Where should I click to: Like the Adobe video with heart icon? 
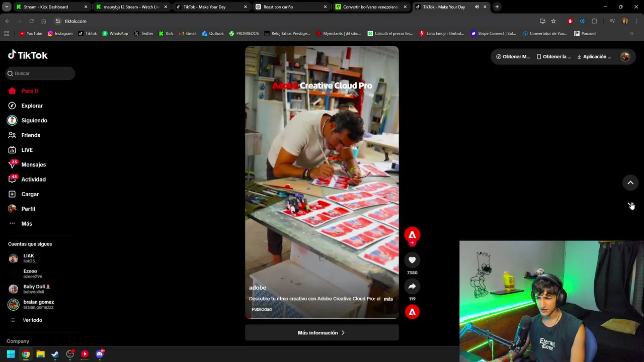tap(412, 260)
